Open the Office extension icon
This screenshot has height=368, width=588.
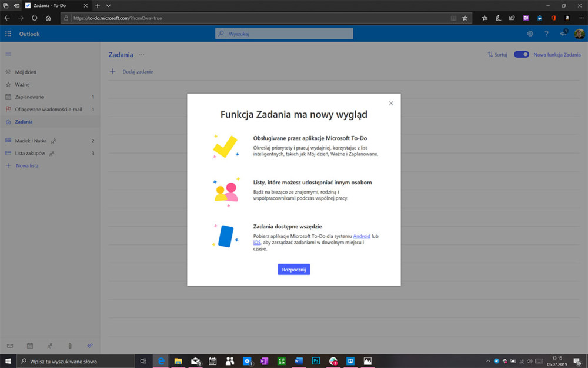point(553,18)
